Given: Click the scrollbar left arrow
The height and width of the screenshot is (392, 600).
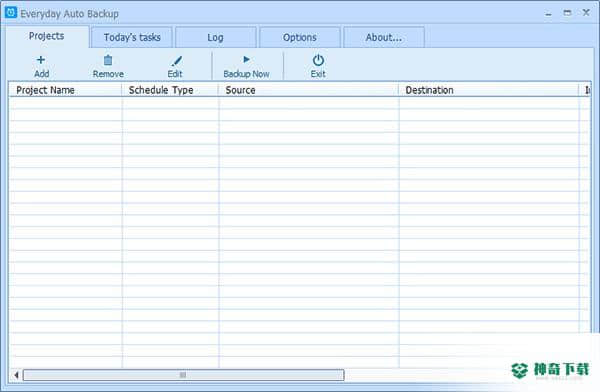Looking at the screenshot, I should (x=16, y=375).
